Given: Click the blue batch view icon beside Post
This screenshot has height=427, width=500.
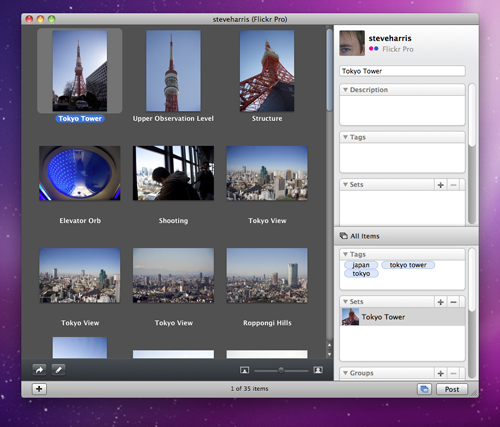Looking at the screenshot, I should 424,389.
